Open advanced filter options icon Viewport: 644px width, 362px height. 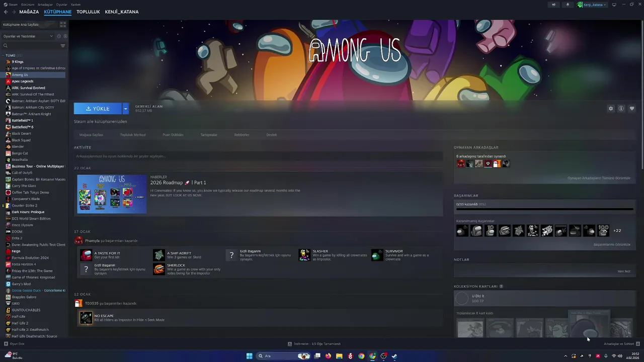[63, 46]
